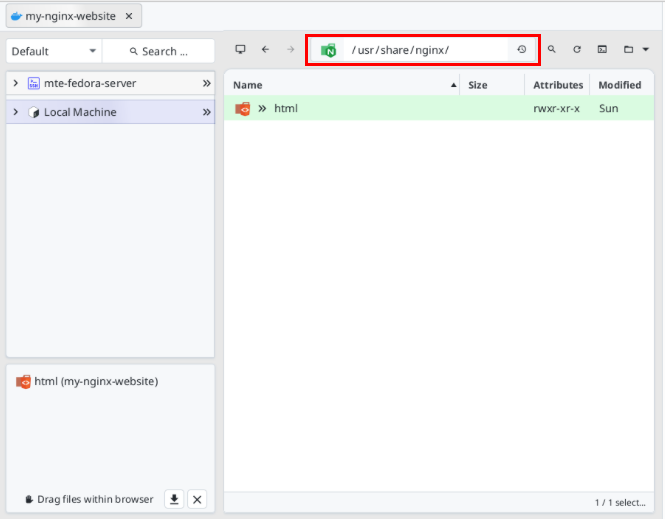Open mte-fedora-server with double chevron
Image resolution: width=665 pixels, height=522 pixels.
(207, 83)
